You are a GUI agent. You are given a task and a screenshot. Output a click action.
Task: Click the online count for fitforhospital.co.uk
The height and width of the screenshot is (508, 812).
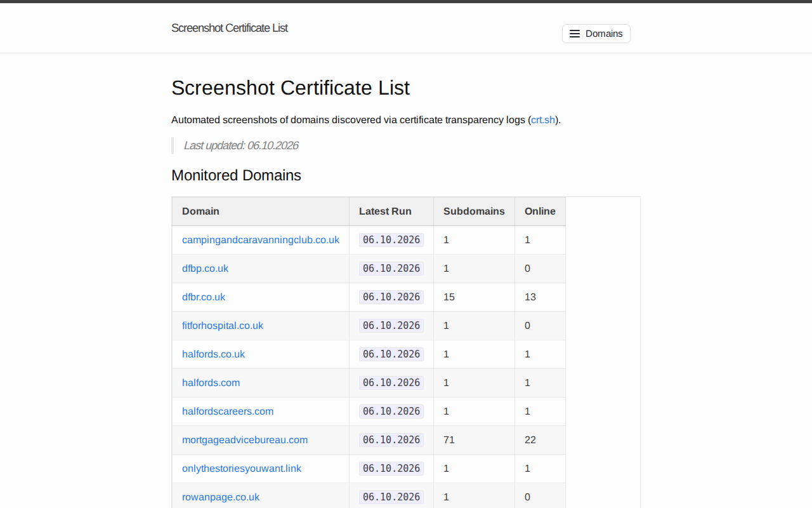(527, 326)
